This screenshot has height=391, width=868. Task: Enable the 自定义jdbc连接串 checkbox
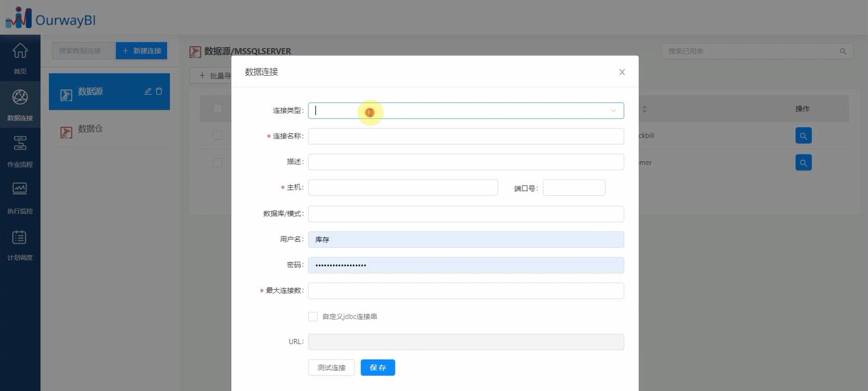click(x=313, y=316)
